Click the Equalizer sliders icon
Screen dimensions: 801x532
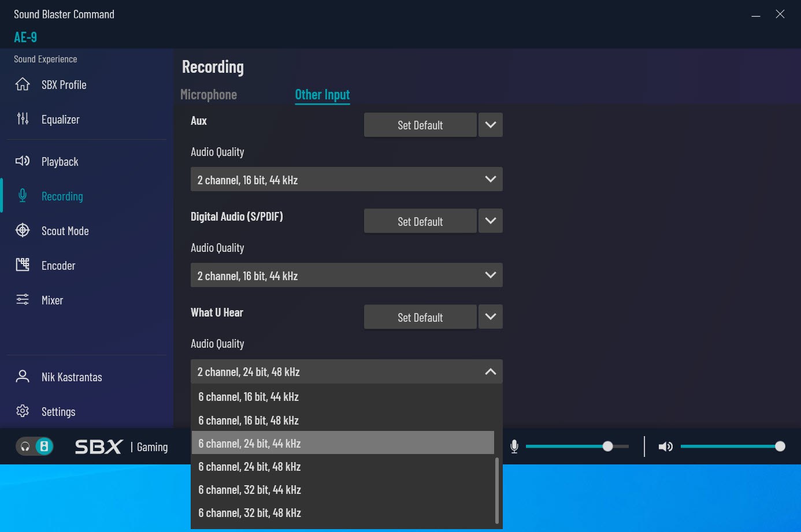(23, 119)
